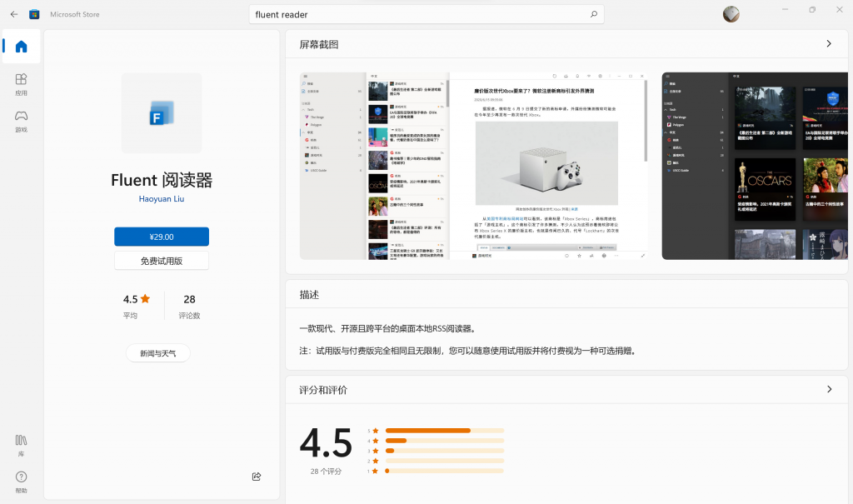
Task: Open the 应用 (Apps) section
Action: (21, 84)
